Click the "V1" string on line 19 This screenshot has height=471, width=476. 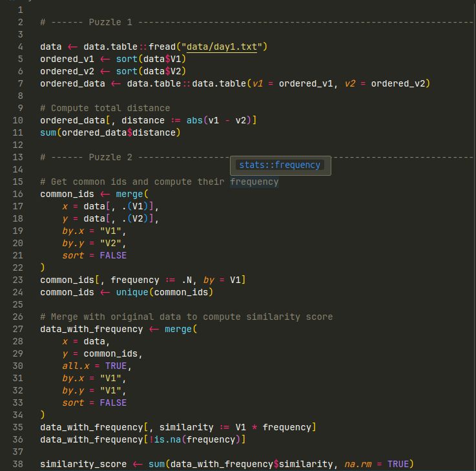point(110,231)
